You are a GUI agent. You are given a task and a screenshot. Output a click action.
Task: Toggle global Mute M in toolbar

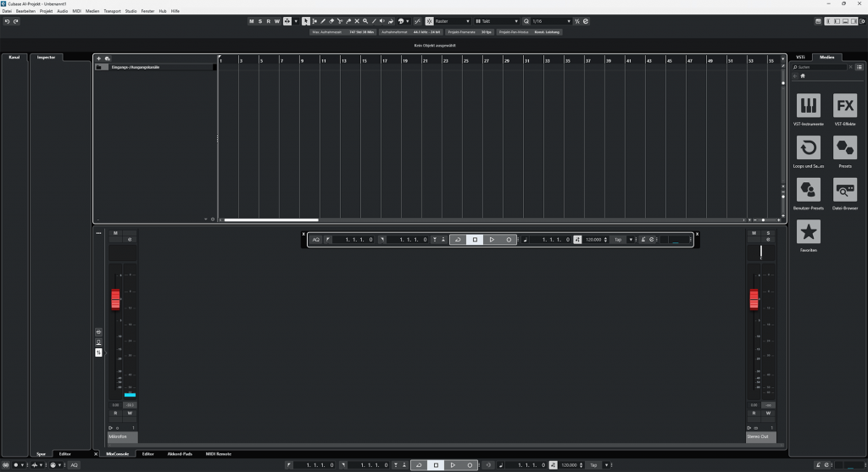[251, 21]
